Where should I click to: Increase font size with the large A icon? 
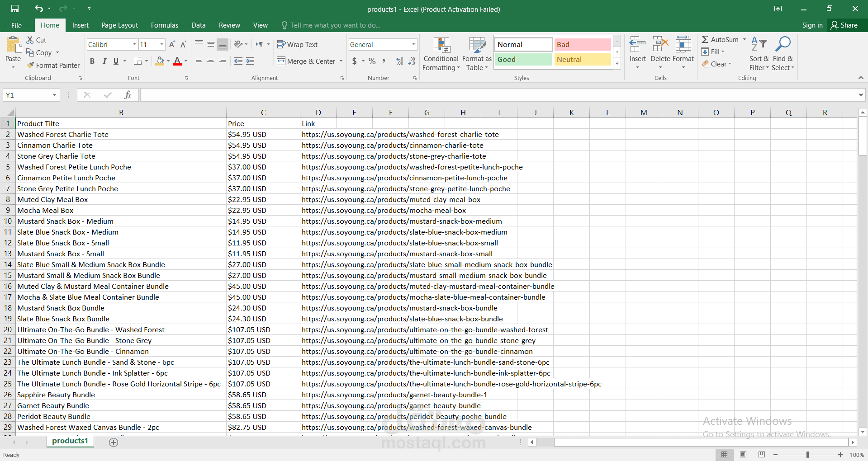[172, 44]
